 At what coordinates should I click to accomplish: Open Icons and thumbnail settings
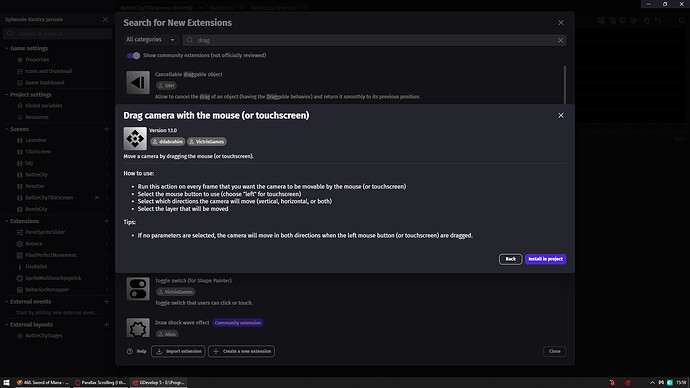pyautogui.click(x=48, y=71)
